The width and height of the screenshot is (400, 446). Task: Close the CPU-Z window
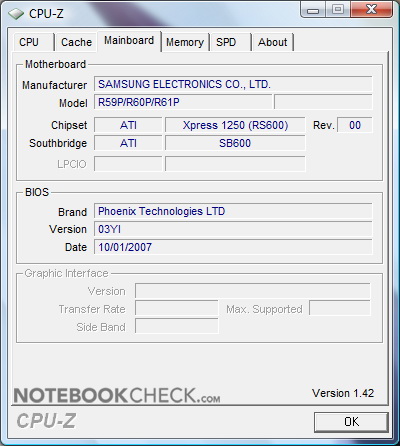(372, 10)
